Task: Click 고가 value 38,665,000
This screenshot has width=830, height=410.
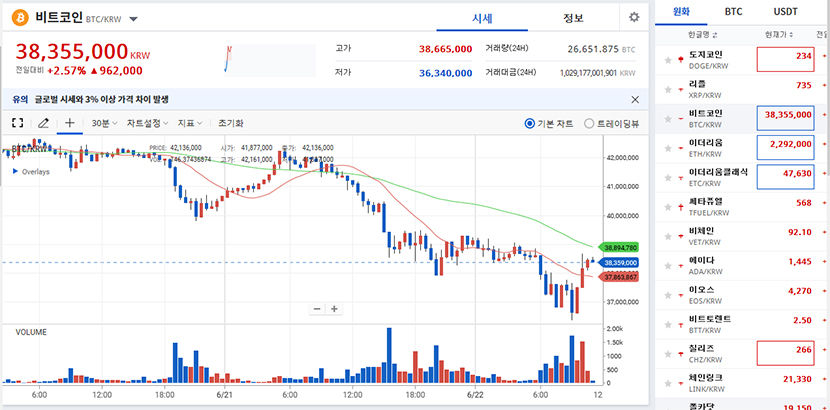Action: (x=445, y=49)
